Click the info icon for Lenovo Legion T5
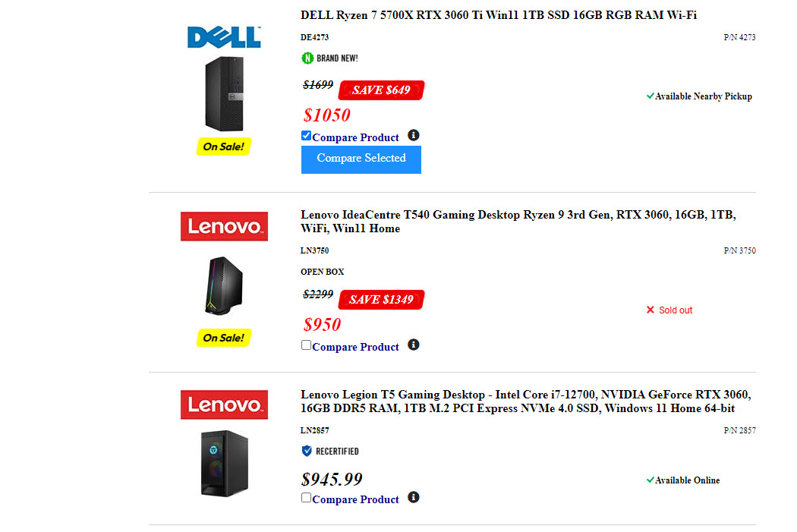Image resolution: width=797 pixels, height=532 pixels. [x=413, y=498]
